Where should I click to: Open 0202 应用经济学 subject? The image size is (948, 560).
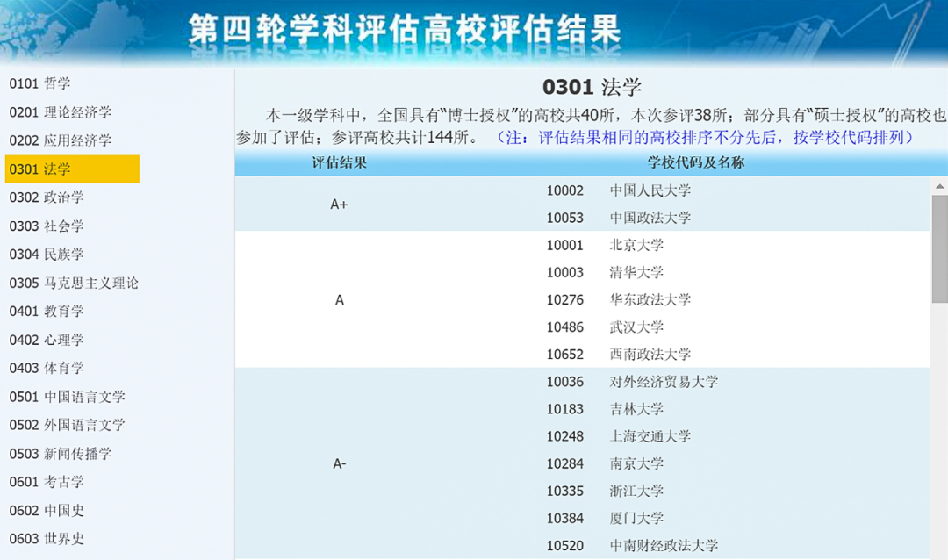point(61,140)
